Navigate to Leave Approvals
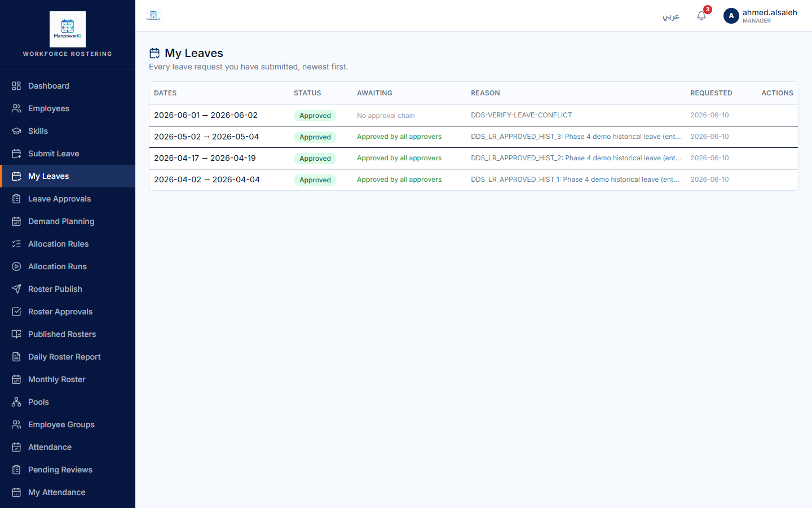This screenshot has width=812, height=508. click(x=68, y=199)
